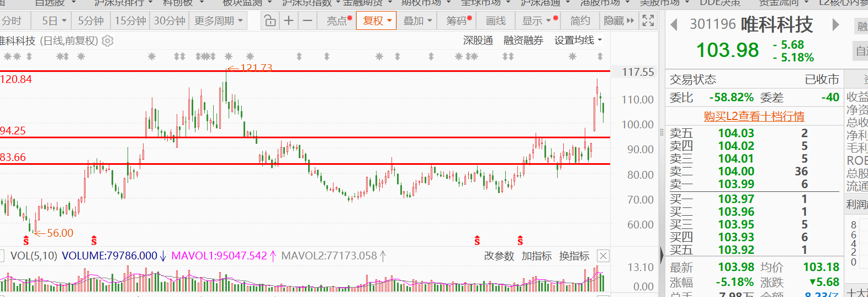The height and width of the screenshot is (297, 868).
Task: Toggle 画线 drawing tools
Action: [496, 21]
